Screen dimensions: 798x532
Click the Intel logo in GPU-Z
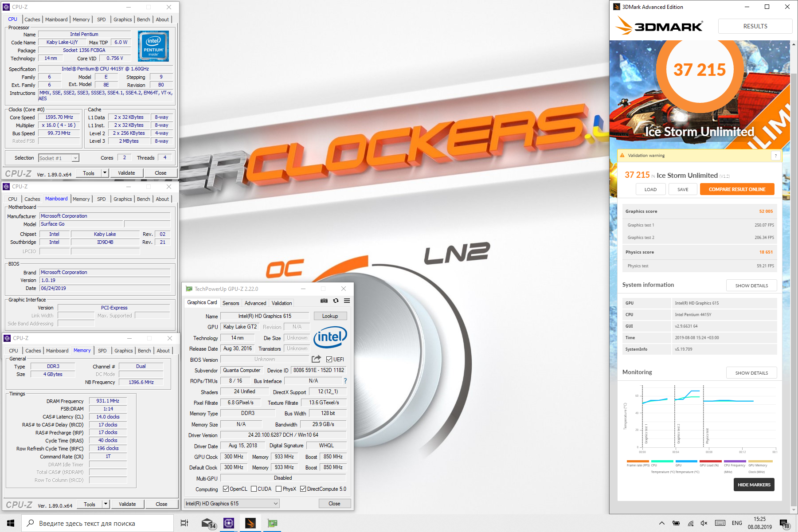(x=330, y=337)
